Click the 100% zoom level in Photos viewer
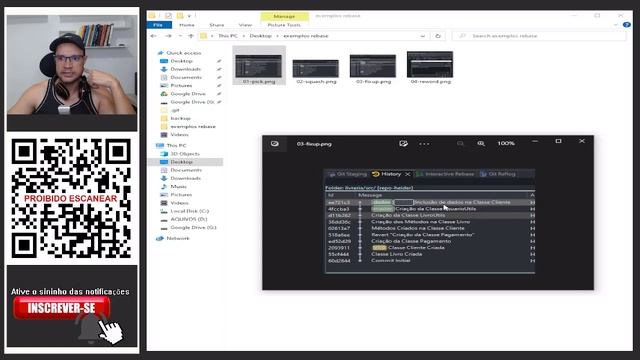The height and width of the screenshot is (360, 640). pos(506,144)
